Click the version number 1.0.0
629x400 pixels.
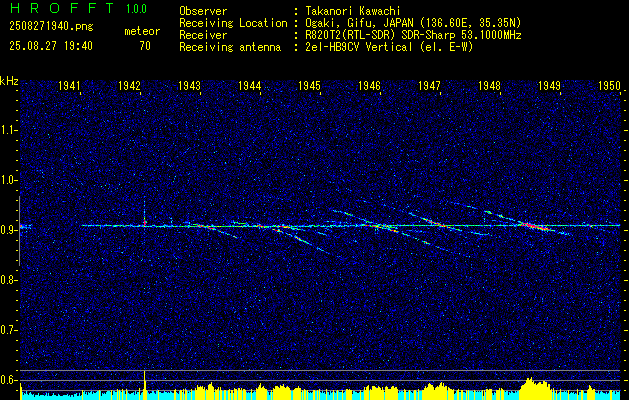pos(136,9)
